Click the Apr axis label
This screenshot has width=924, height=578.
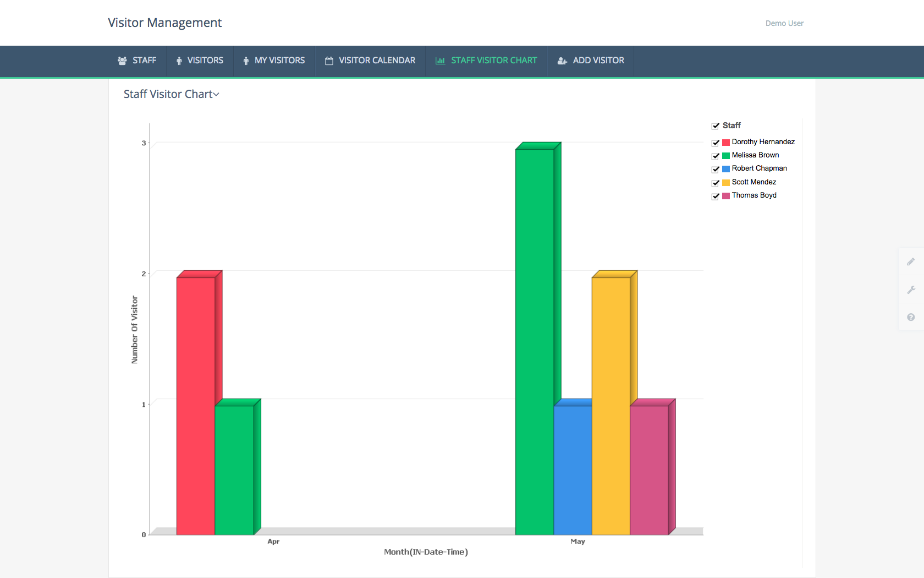click(x=273, y=542)
